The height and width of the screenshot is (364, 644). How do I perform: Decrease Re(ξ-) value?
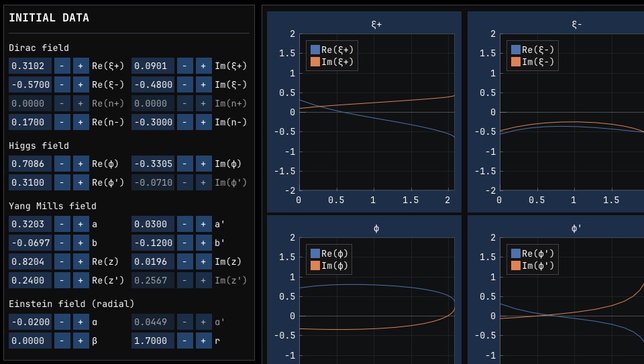point(62,84)
